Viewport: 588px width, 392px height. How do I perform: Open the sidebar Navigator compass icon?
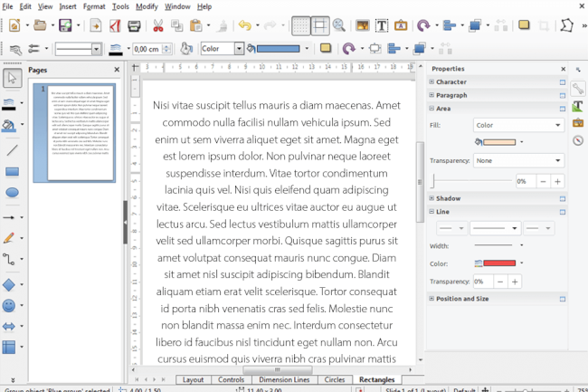coord(578,140)
